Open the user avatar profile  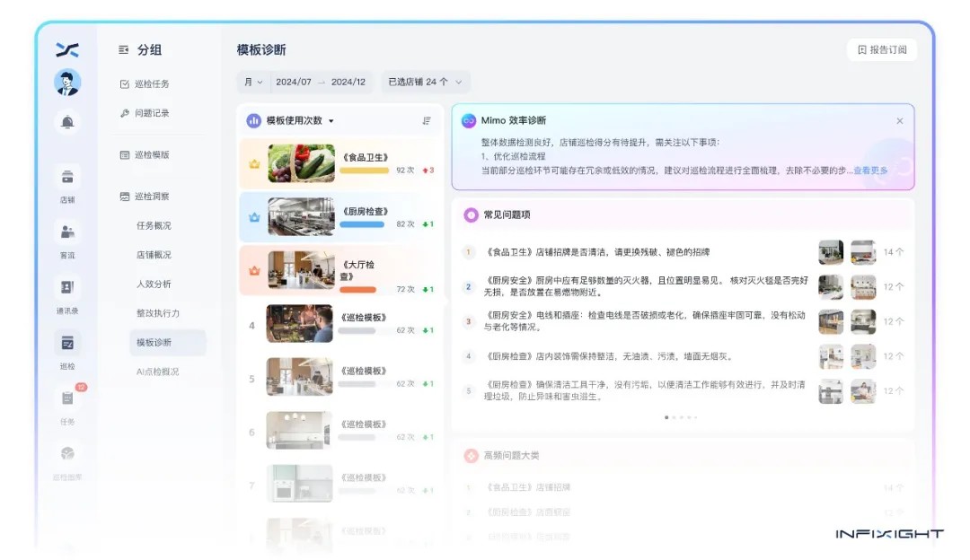click(67, 83)
